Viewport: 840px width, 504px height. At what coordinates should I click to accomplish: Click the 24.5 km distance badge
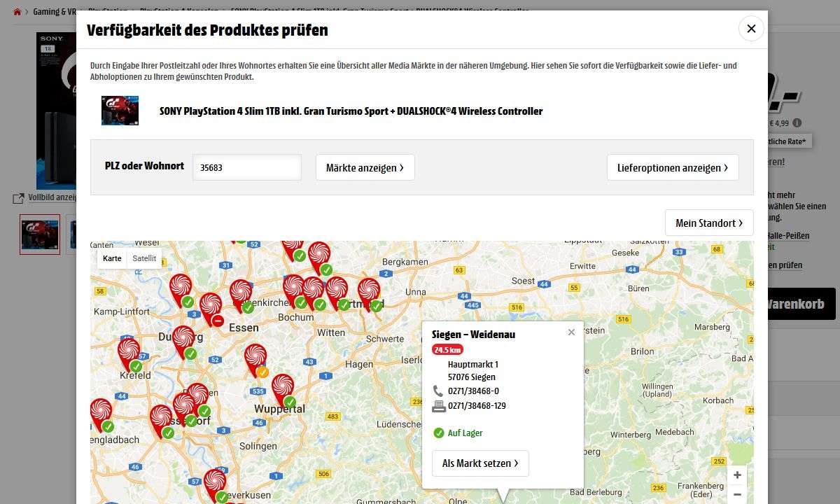point(447,350)
